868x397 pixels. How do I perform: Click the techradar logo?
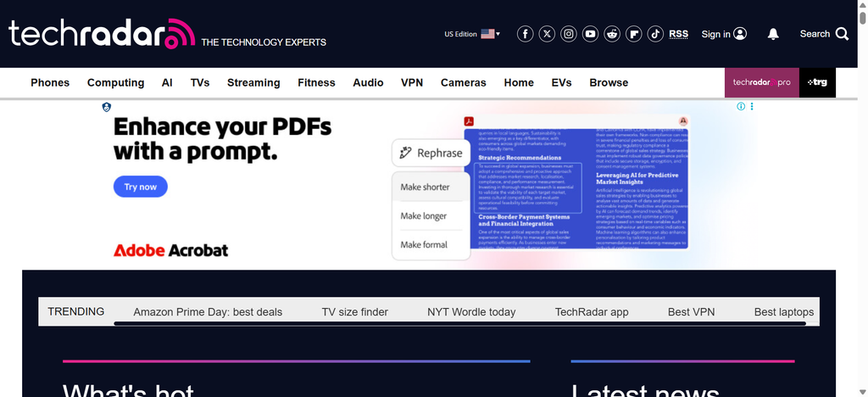coord(102,33)
